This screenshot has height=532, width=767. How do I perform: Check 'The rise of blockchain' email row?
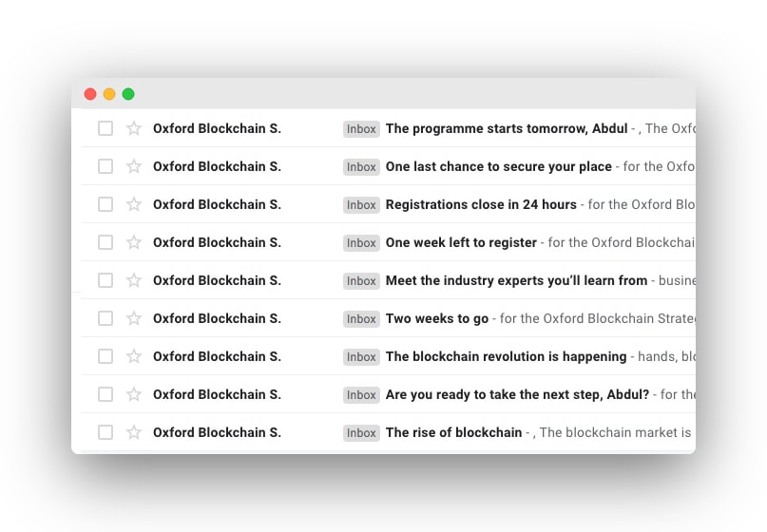105,433
